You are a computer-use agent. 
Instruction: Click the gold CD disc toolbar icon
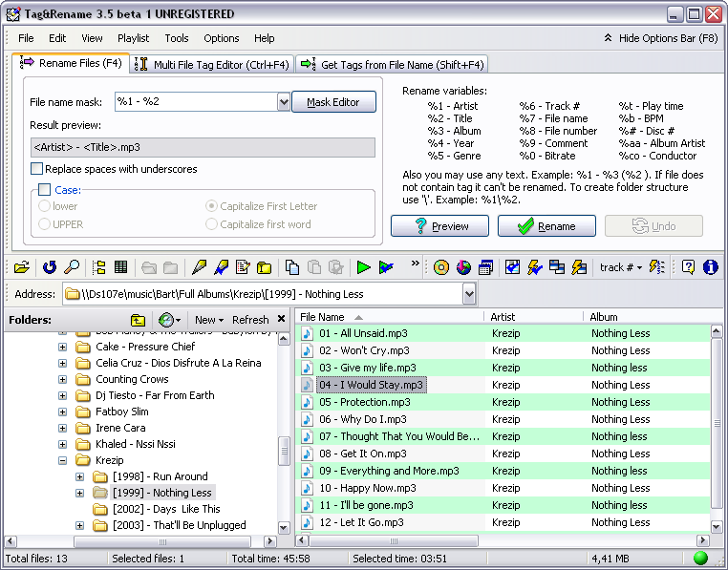441,267
